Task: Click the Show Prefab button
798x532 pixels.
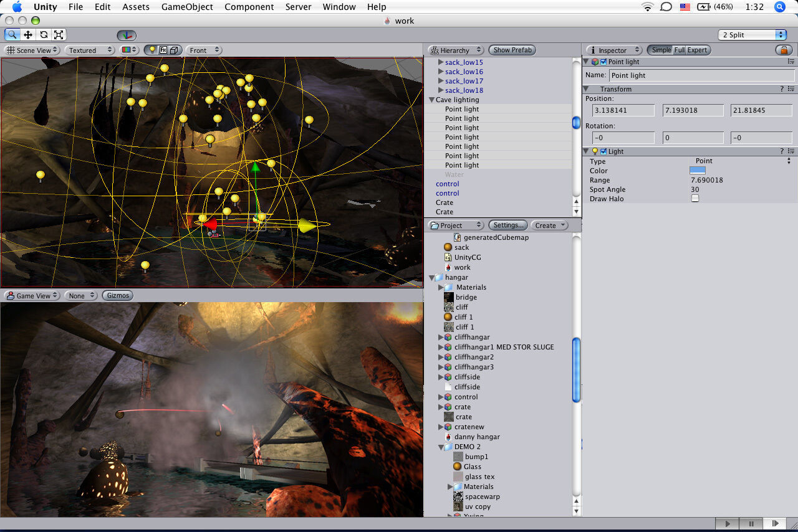Action: pos(512,50)
